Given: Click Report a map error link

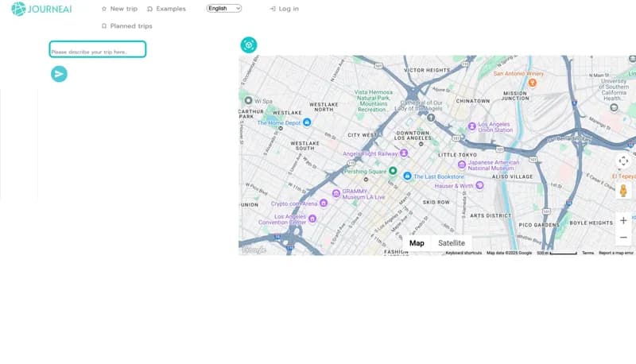Looking at the screenshot, I should tap(615, 253).
